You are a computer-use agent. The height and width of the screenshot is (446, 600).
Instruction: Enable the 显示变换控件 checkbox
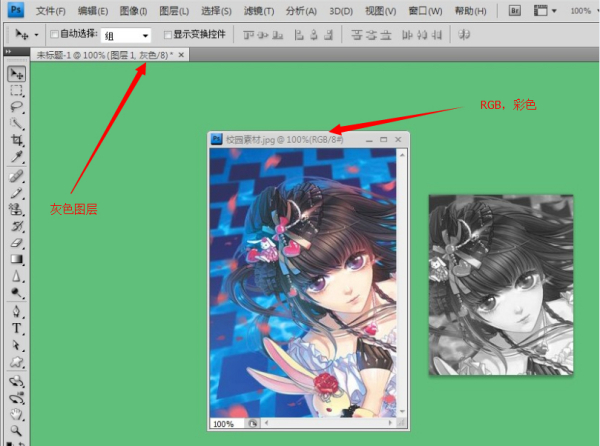point(169,34)
